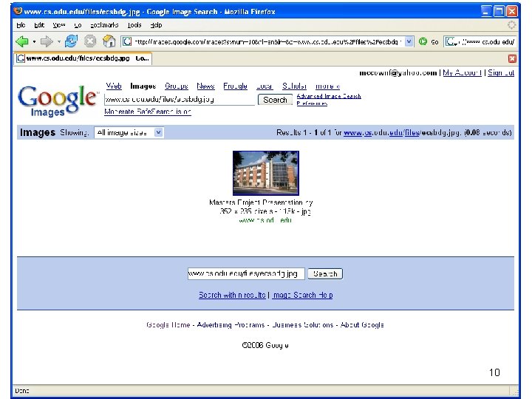Close the tab with the red X icon
532x399 pixels.
tap(512, 58)
